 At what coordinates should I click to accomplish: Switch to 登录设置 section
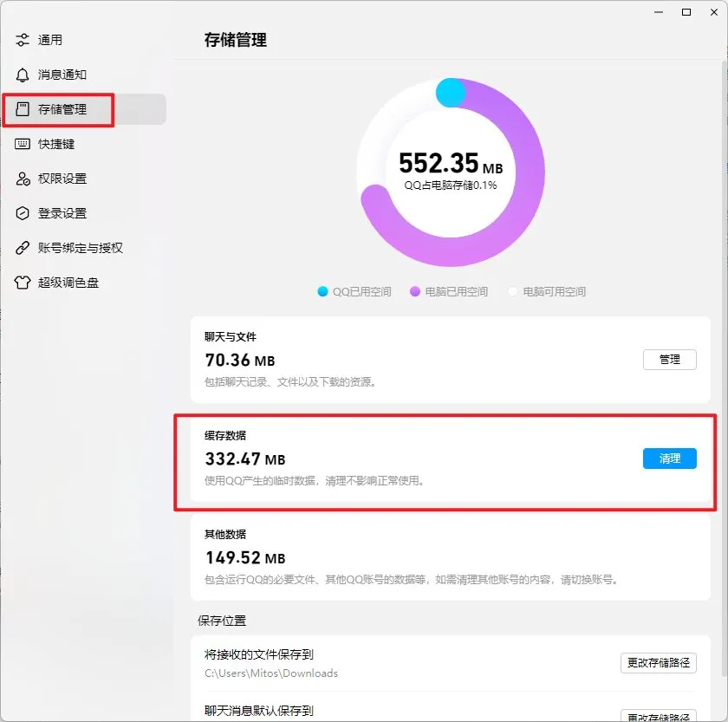[x=85, y=213]
